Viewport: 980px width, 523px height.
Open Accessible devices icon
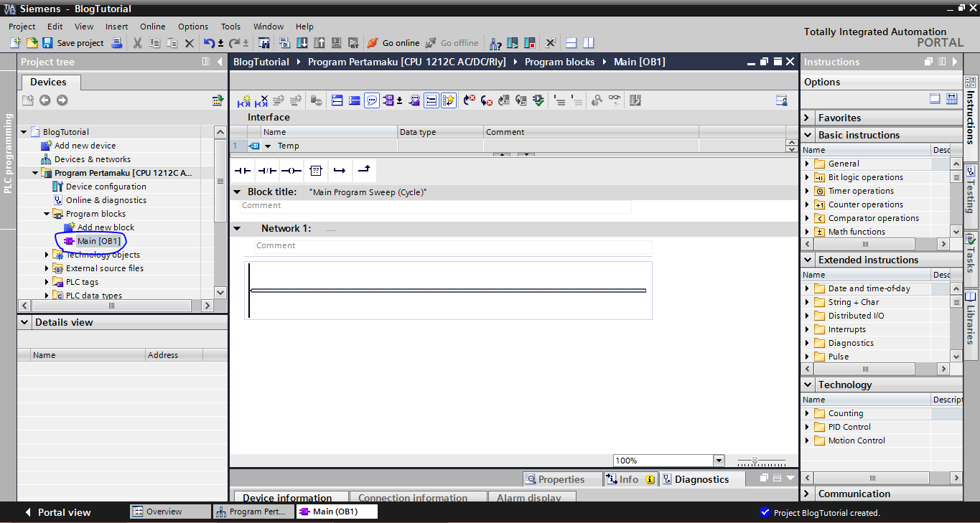pos(495,43)
